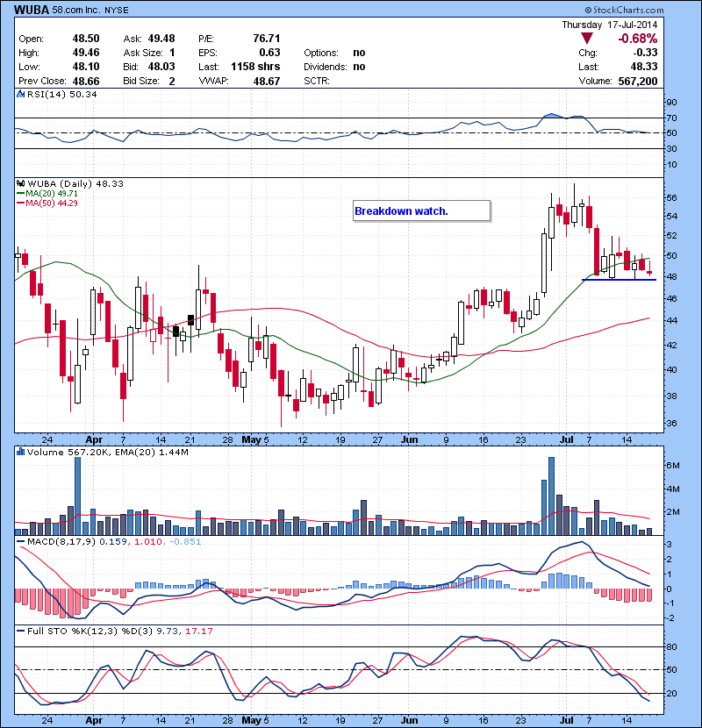Screen dimensions: 702x728
Task: Click the P/E value 76.71
Action: click(x=267, y=38)
